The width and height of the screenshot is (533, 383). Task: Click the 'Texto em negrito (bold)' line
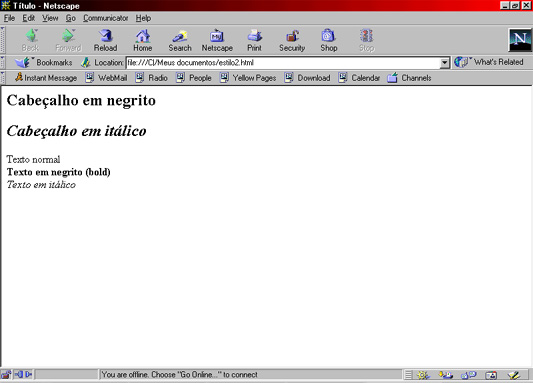point(58,172)
